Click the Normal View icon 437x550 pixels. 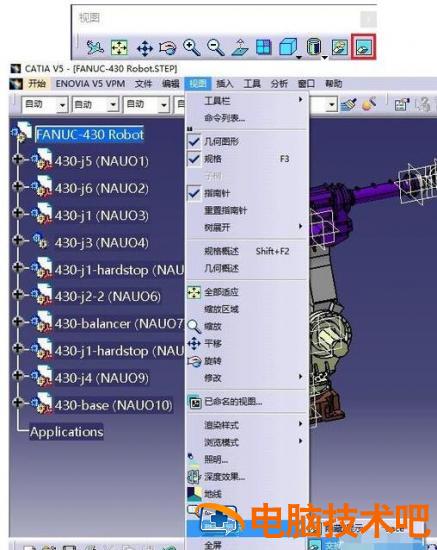tap(240, 47)
